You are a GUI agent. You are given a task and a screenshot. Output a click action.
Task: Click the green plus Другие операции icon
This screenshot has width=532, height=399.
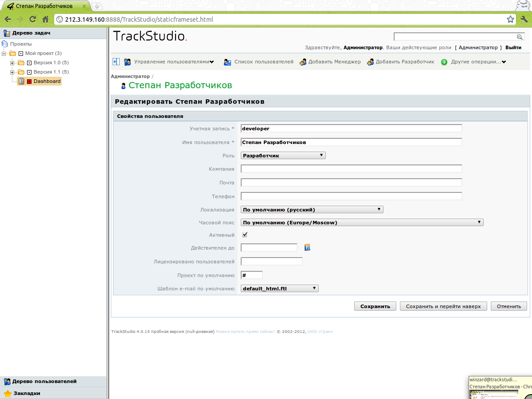[444, 62]
